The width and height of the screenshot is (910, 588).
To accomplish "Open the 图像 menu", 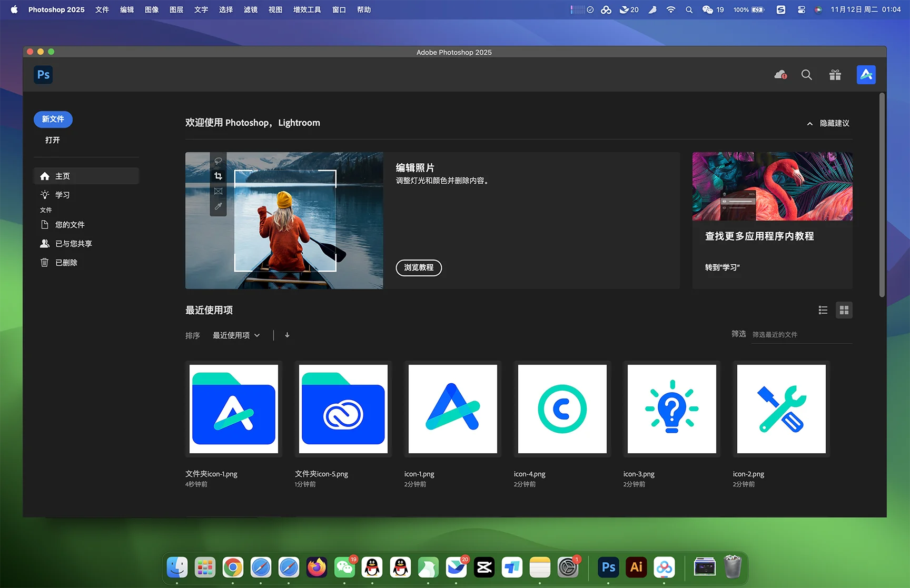I will click(x=152, y=9).
